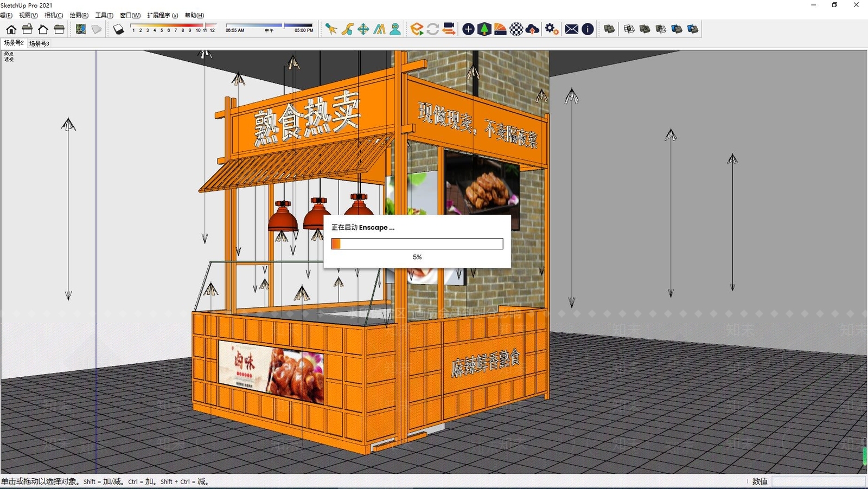
Task: Open Enscape cloud upload icon
Action: click(532, 29)
